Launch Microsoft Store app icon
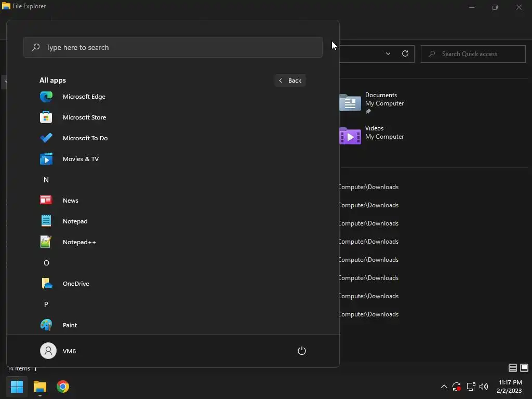Screen dimensions: 532x399 tap(46, 117)
